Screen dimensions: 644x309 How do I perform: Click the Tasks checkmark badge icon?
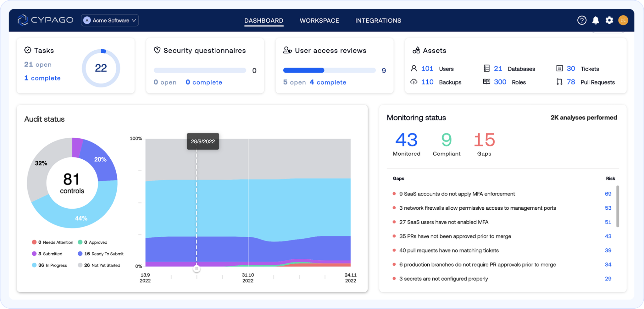pyautogui.click(x=28, y=50)
